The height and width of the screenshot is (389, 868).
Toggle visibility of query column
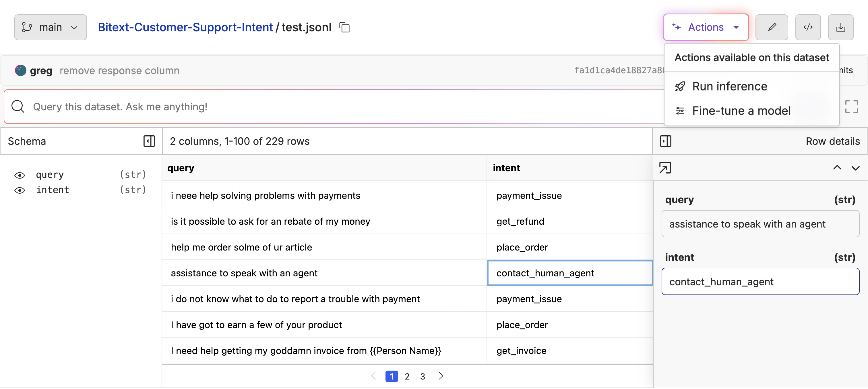tap(20, 175)
